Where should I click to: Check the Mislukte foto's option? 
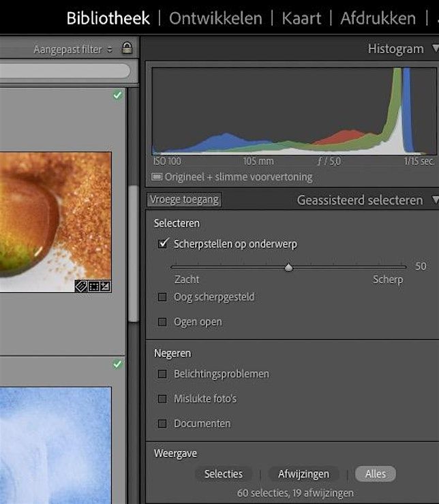pos(162,399)
